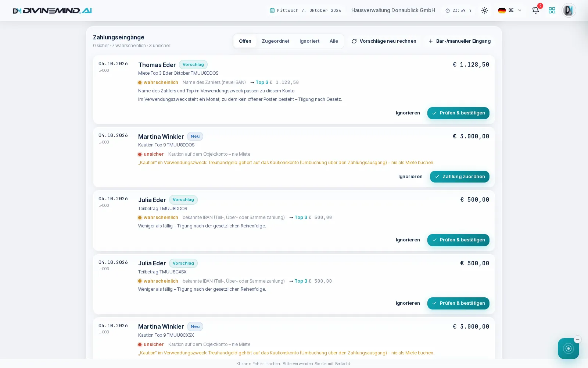Click Zahlung zuordnen for Martina Winkler

tap(459, 177)
